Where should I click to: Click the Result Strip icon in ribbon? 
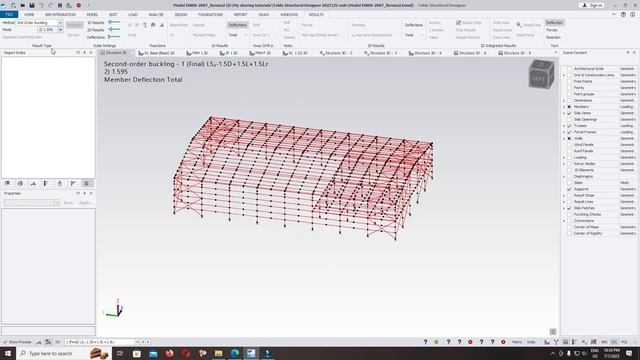click(x=458, y=23)
